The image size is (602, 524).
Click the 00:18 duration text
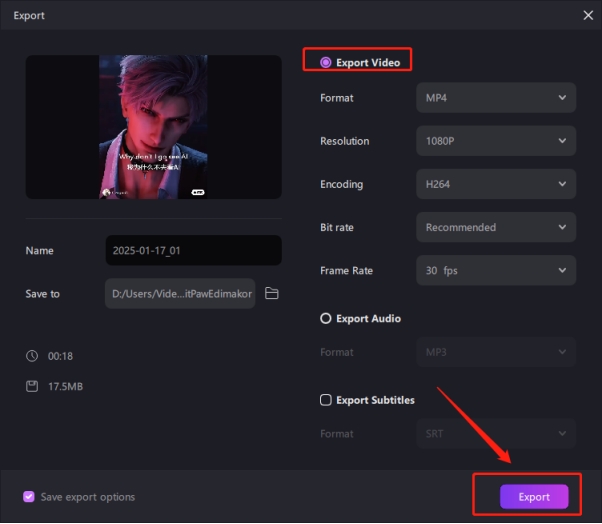coord(60,356)
